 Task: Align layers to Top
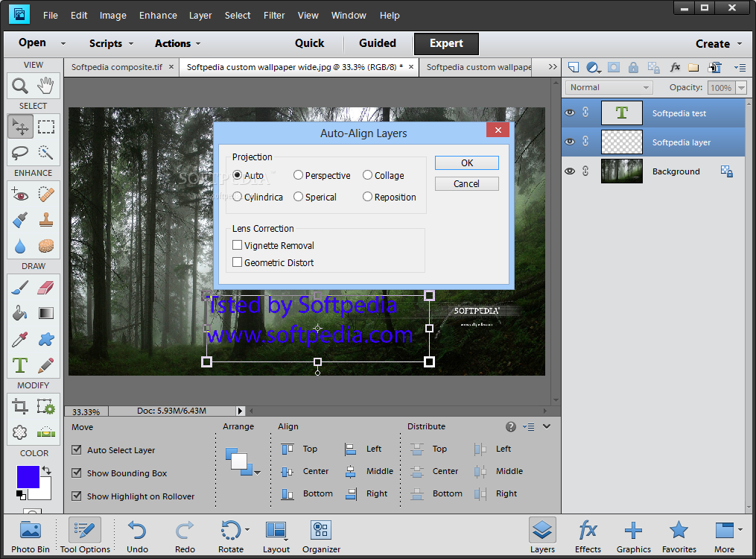[x=299, y=449]
